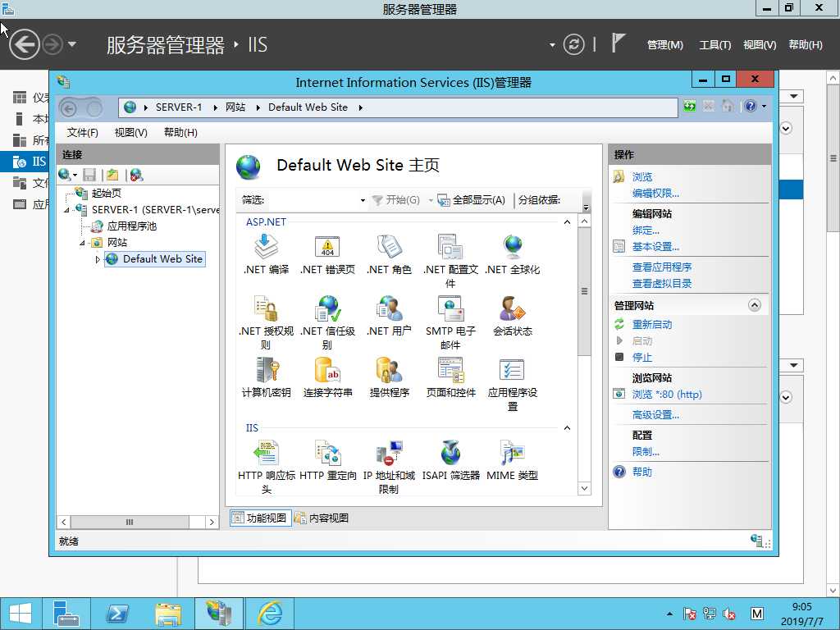Open PowerShell from the taskbar

point(116,614)
